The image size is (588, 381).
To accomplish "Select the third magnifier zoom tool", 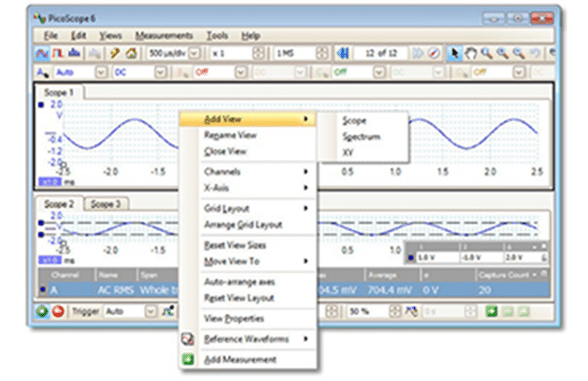I will [x=519, y=53].
